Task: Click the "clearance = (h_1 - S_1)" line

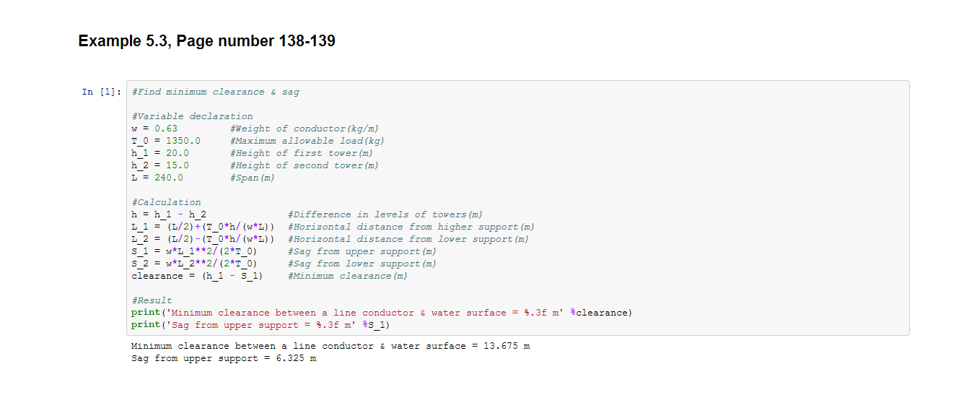Action: (197, 276)
